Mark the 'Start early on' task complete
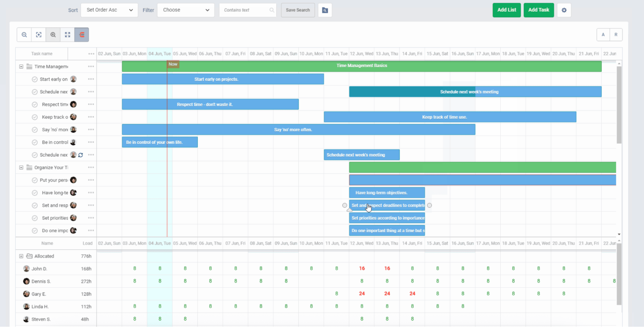The width and height of the screenshot is (644, 327). (34, 79)
